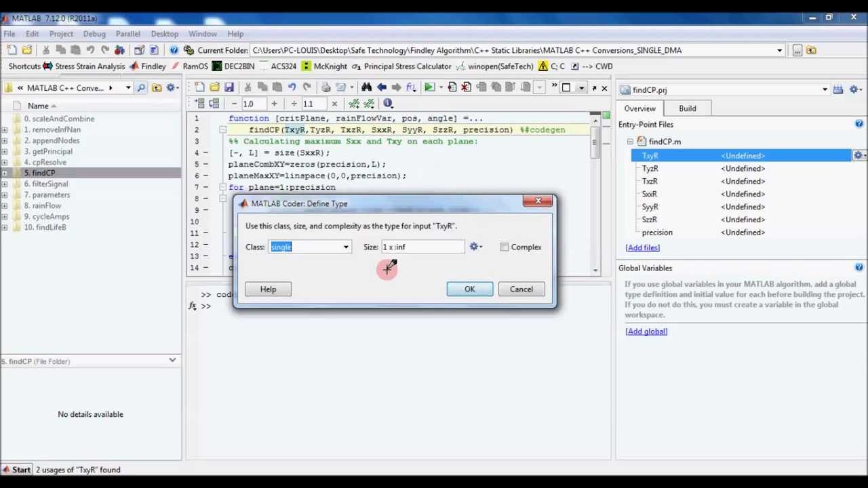Click the Add files link
This screenshot has height=488, width=868.
point(642,247)
